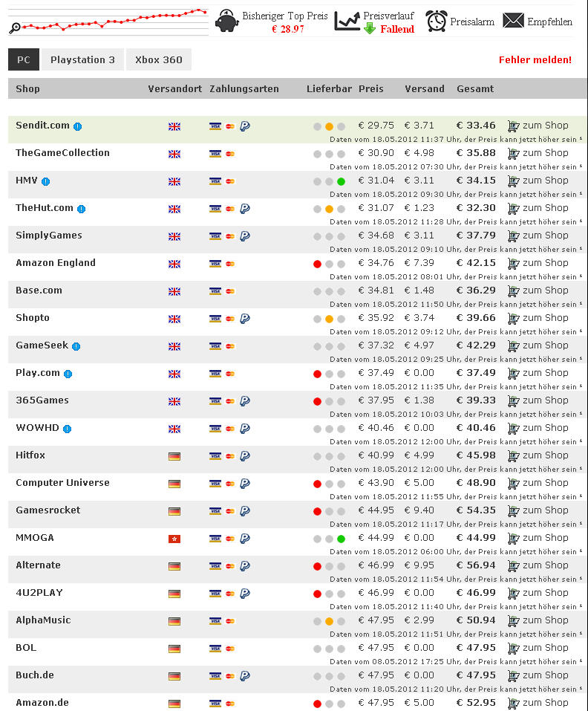Click the Shop column header

click(27, 89)
